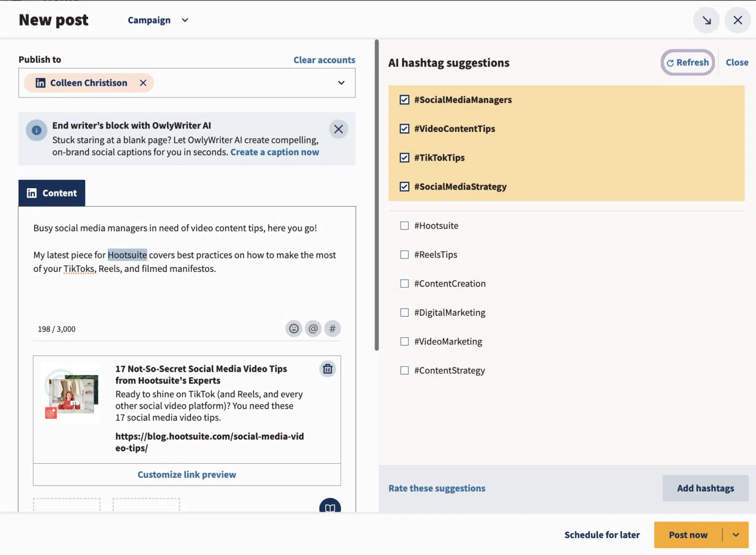Image resolution: width=756 pixels, height=555 pixels.
Task: Open Customize link preview
Action: click(187, 474)
